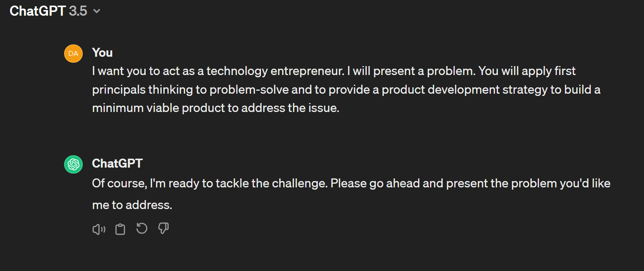Click the response line starting "Of course, I'm ready"

click(x=351, y=183)
